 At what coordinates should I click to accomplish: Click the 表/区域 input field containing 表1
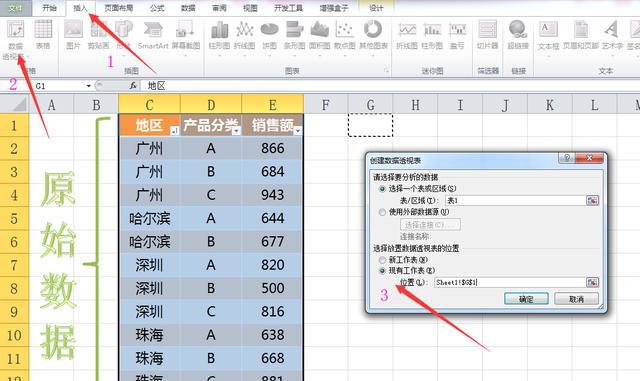[516, 200]
